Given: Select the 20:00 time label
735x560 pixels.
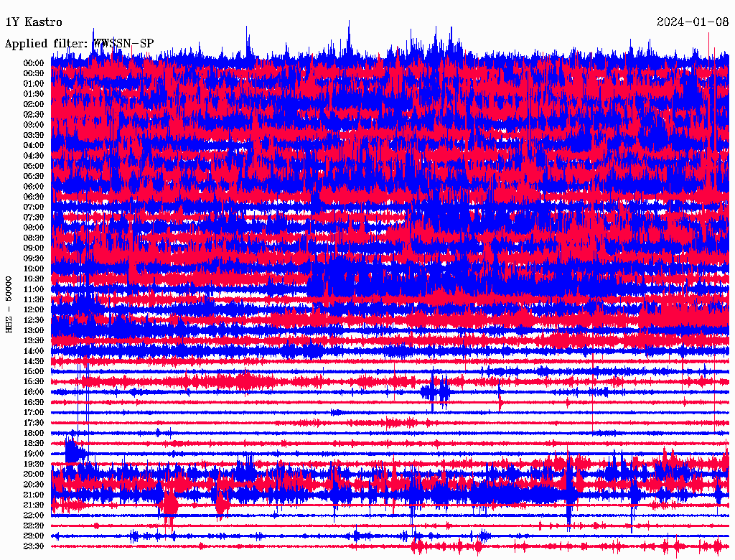Looking at the screenshot, I should pyautogui.click(x=34, y=474).
